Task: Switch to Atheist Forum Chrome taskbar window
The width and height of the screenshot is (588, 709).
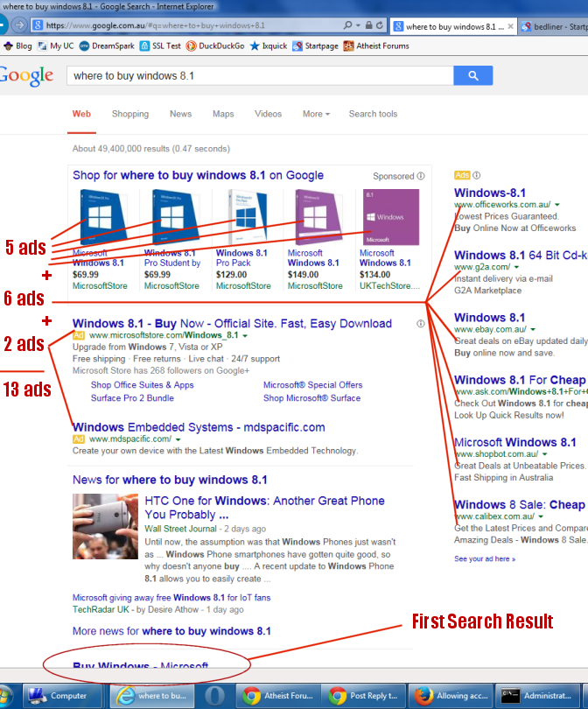Action: (x=277, y=696)
